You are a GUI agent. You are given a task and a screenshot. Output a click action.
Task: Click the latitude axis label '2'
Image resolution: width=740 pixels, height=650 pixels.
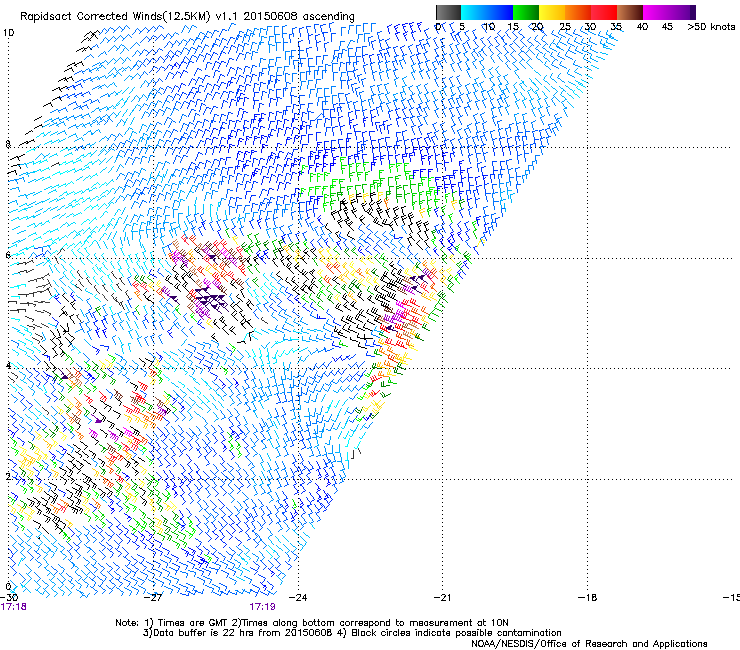[x=8, y=476]
